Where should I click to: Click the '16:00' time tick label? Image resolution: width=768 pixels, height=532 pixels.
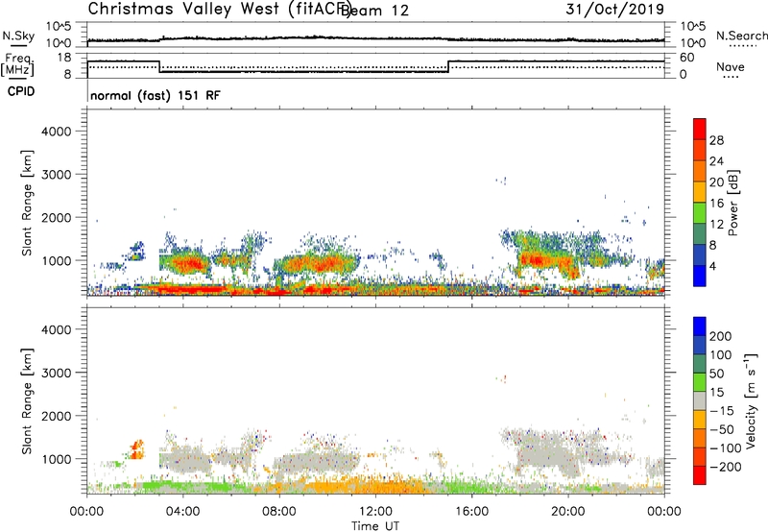tap(471, 512)
